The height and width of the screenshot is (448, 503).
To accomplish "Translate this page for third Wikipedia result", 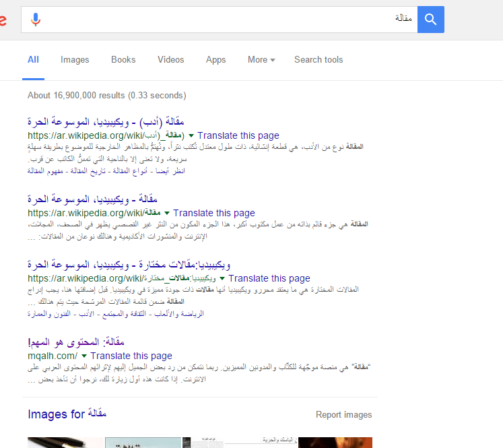I will tap(269, 278).
